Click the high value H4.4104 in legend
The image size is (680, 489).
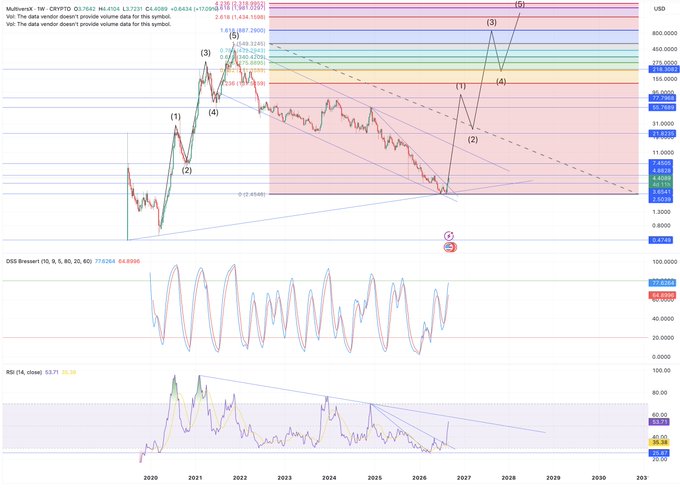(x=111, y=9)
